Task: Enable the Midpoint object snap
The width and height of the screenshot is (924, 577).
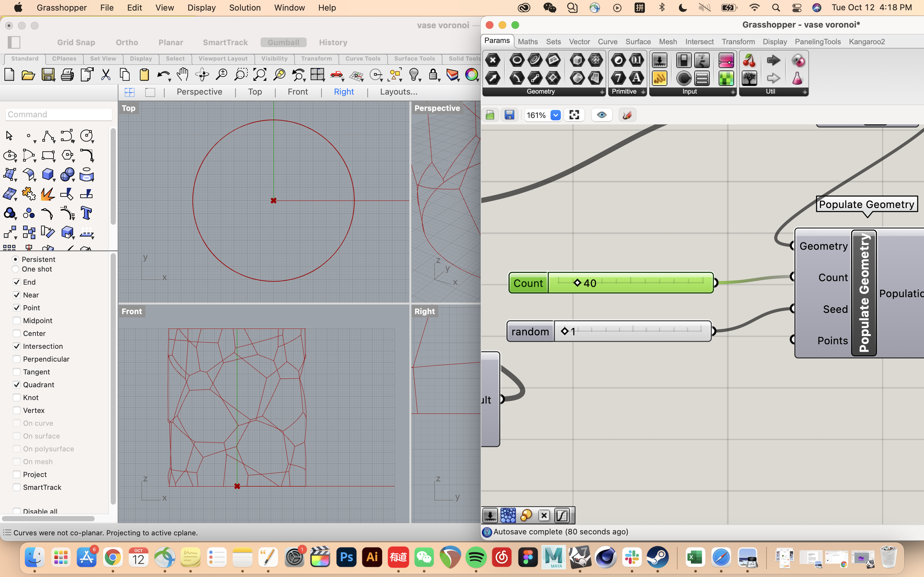Action: click(x=17, y=321)
